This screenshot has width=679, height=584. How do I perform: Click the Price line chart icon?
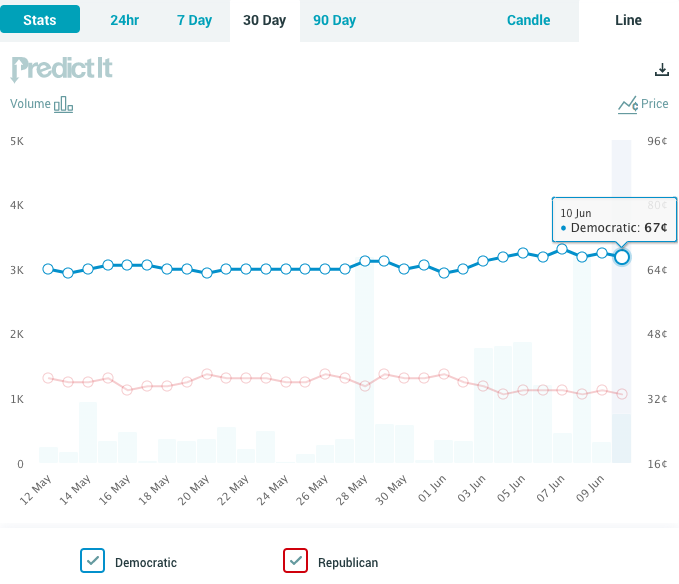tap(627, 104)
